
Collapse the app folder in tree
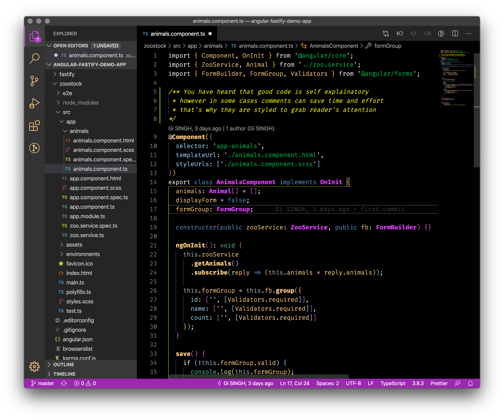62,122
